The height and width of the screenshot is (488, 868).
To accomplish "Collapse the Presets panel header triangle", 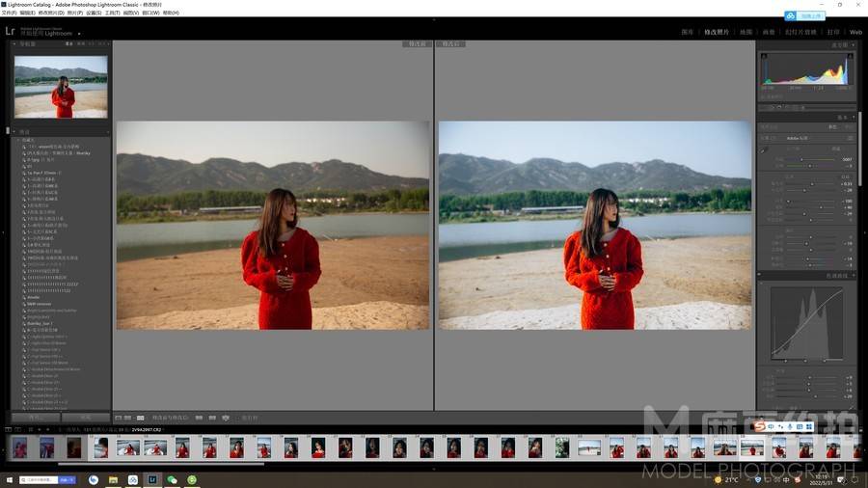I will (x=14, y=132).
